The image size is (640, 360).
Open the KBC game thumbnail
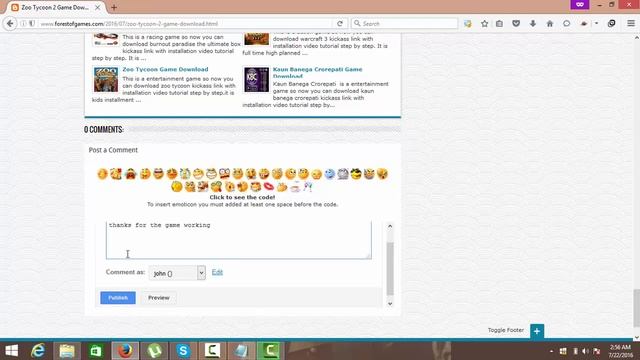[x=256, y=80]
